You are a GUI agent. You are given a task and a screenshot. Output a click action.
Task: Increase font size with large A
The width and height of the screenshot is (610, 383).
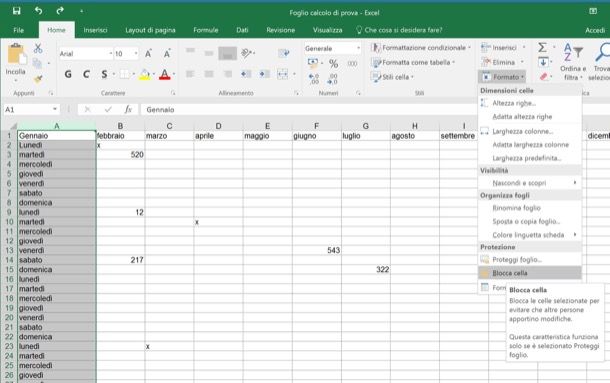(148, 54)
